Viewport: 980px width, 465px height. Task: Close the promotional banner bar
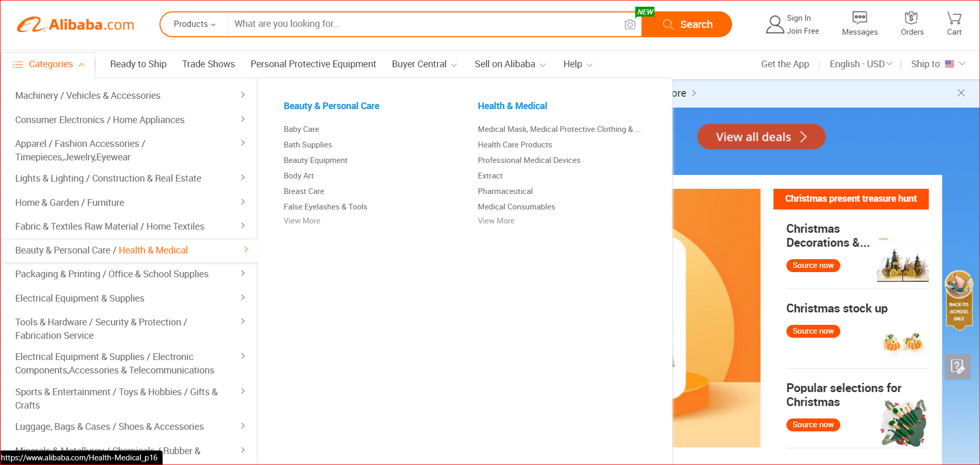(961, 93)
